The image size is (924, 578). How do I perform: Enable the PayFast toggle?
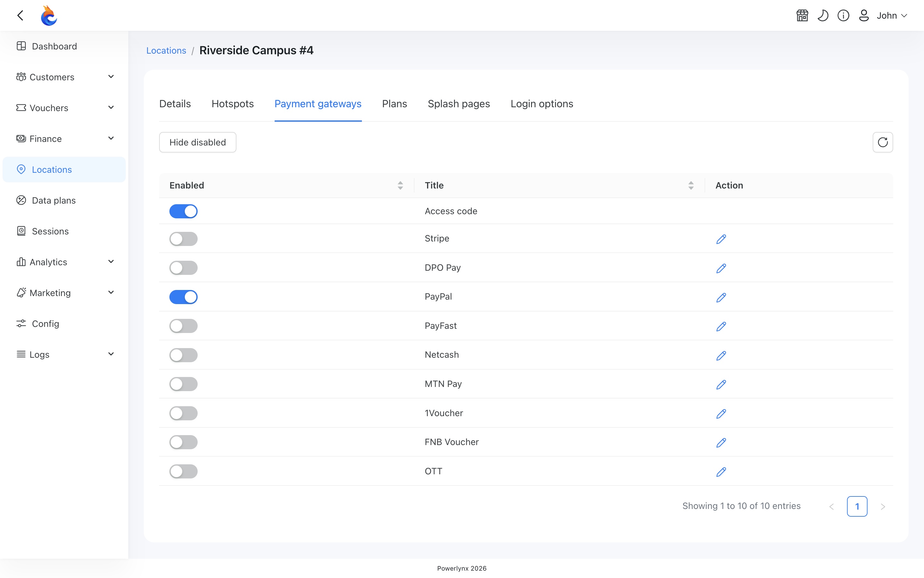pyautogui.click(x=183, y=326)
